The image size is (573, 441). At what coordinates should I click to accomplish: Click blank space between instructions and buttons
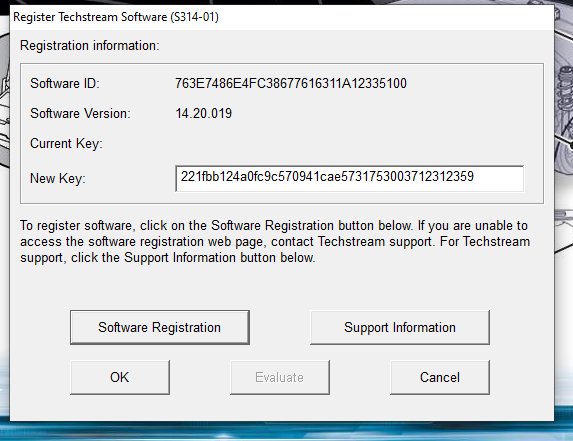click(282, 288)
